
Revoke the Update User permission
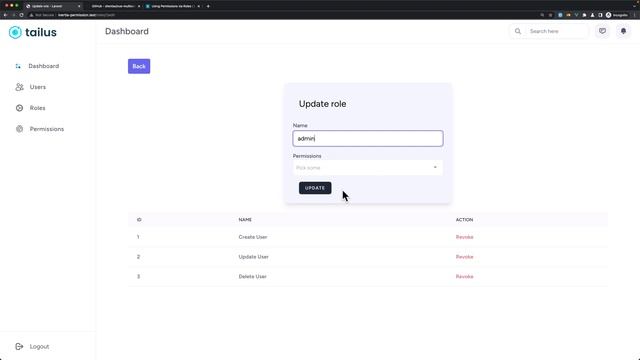coord(464,257)
